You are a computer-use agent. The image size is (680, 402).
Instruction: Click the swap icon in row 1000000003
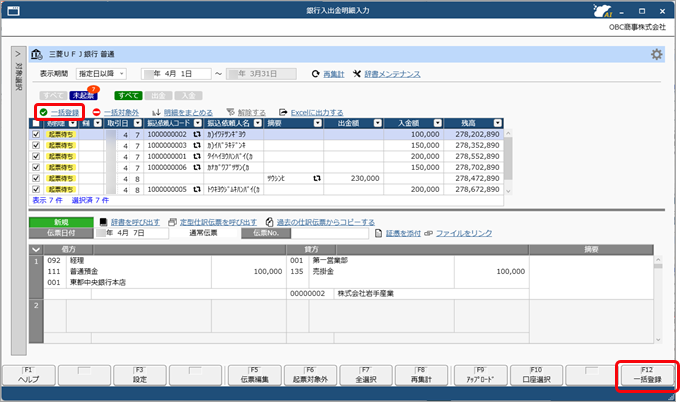pyautogui.click(x=197, y=145)
